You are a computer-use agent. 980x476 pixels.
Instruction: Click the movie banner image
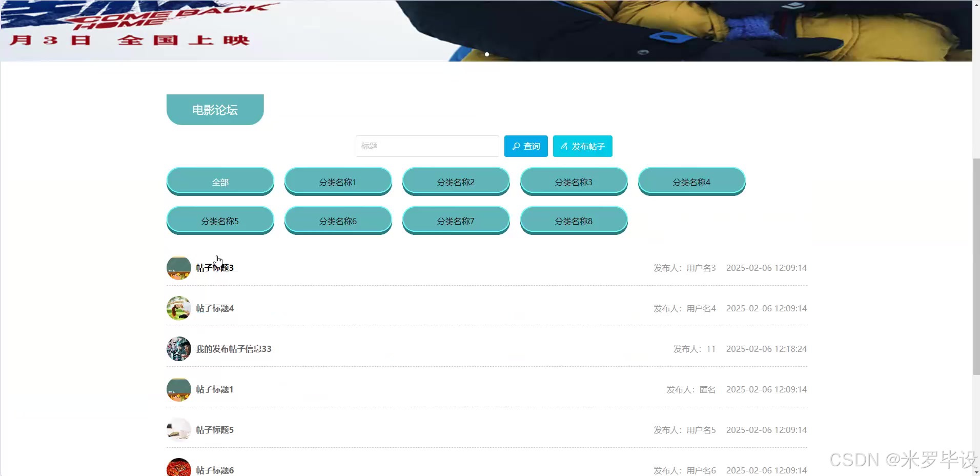coord(486,31)
